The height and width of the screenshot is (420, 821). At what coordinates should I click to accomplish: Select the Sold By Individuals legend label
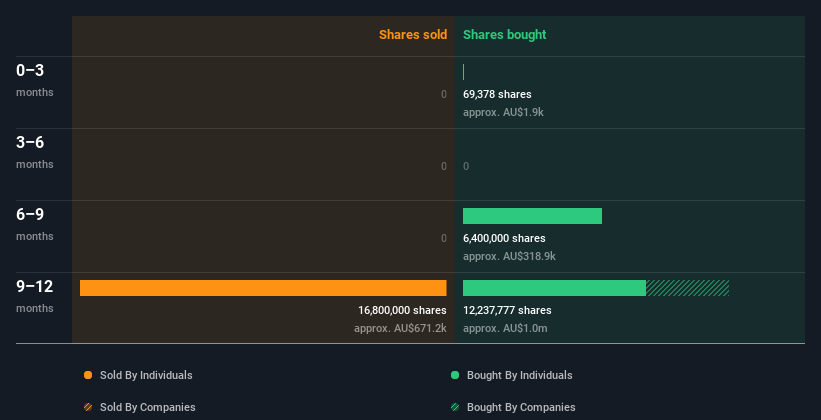coord(146,375)
